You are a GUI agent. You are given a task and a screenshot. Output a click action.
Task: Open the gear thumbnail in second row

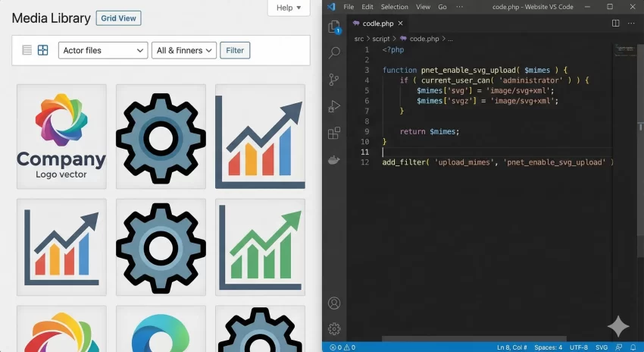(161, 247)
